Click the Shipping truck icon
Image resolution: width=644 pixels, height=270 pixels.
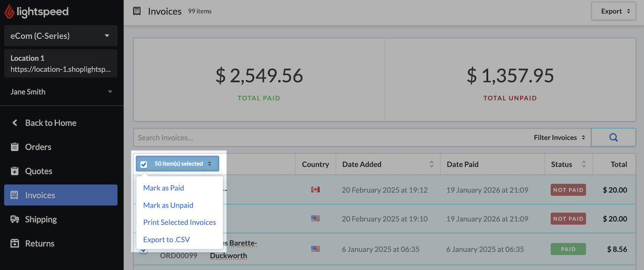(x=15, y=219)
